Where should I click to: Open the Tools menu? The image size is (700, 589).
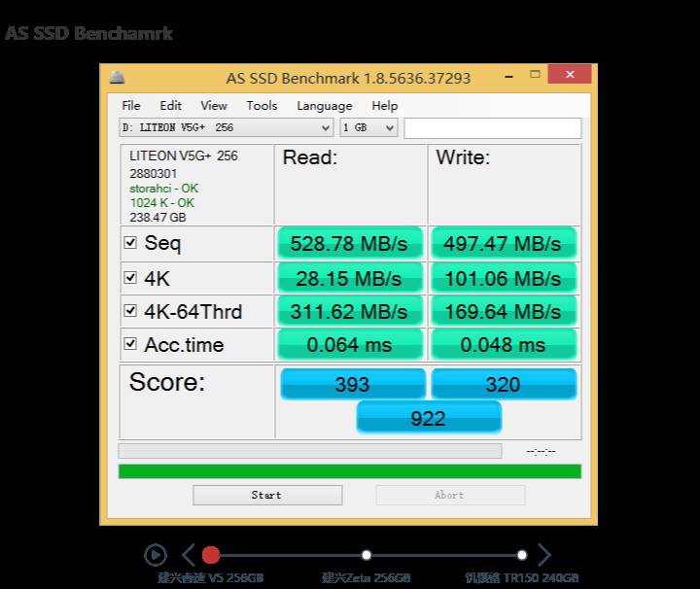pyautogui.click(x=262, y=106)
